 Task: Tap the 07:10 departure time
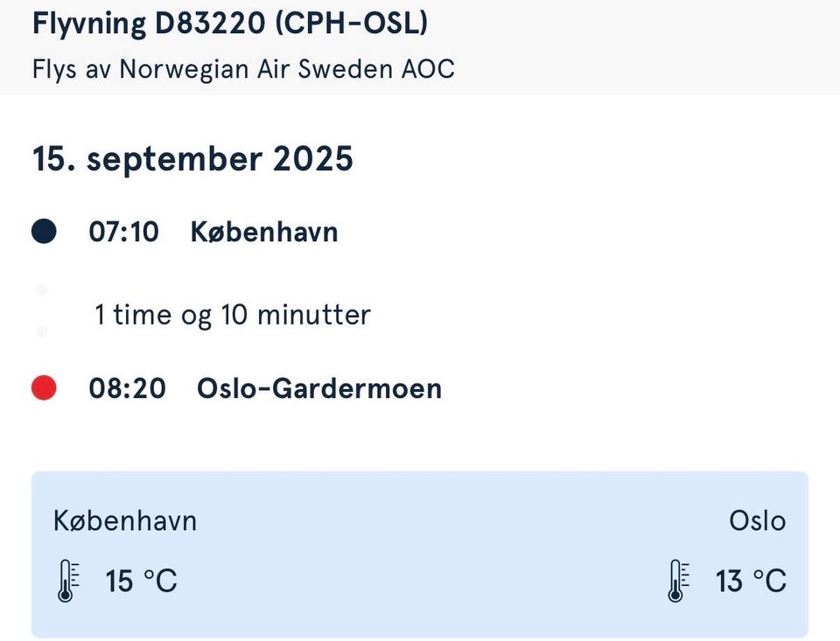[123, 233]
